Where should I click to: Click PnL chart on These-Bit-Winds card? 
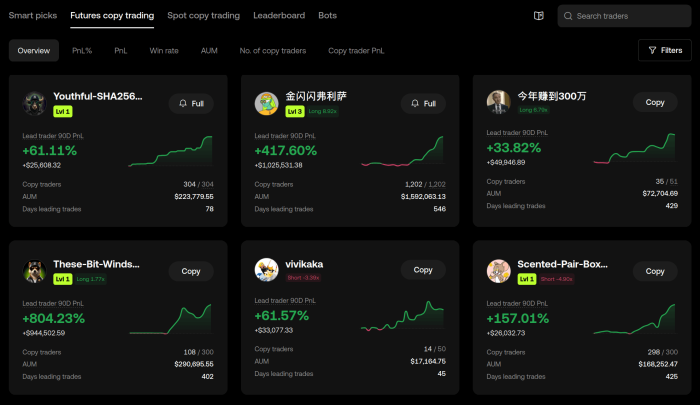coord(171,319)
